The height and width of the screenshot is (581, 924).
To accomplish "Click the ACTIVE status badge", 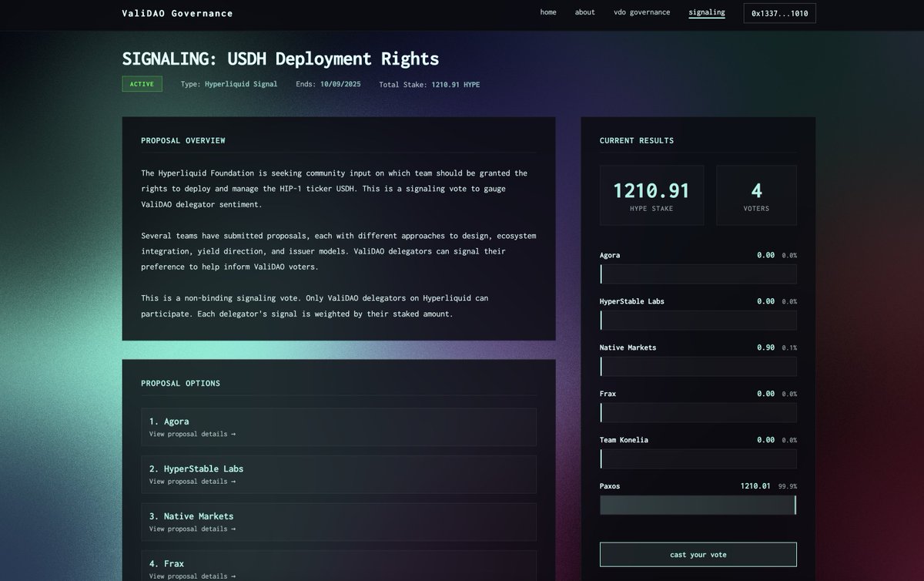I will coord(142,84).
